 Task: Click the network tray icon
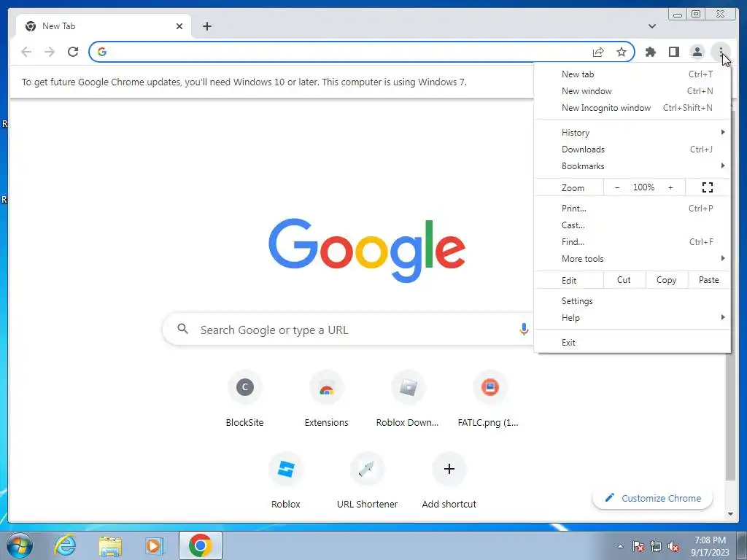(656, 546)
